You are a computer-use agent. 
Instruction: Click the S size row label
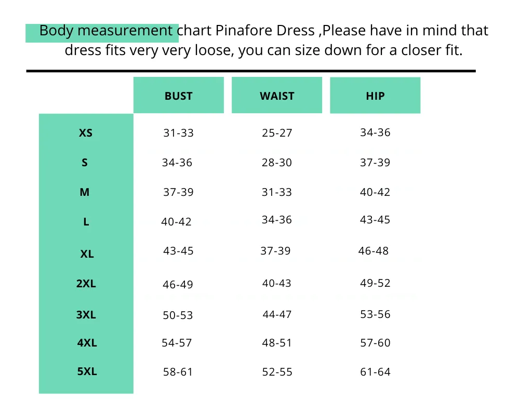click(x=85, y=163)
